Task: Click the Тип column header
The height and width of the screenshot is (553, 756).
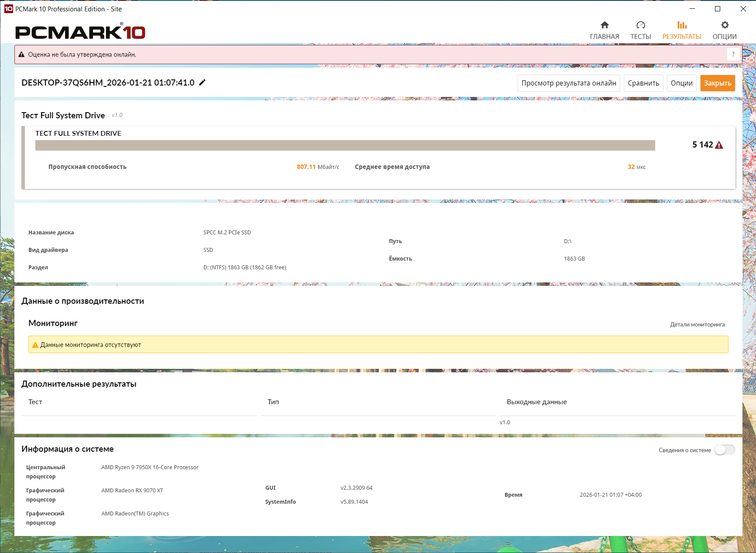Action: [x=273, y=402]
